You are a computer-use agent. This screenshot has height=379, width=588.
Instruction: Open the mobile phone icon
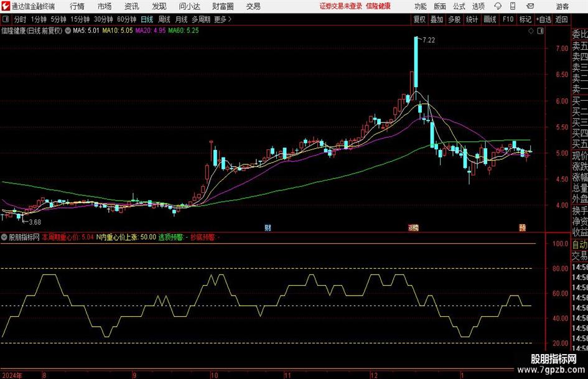[513, 6]
